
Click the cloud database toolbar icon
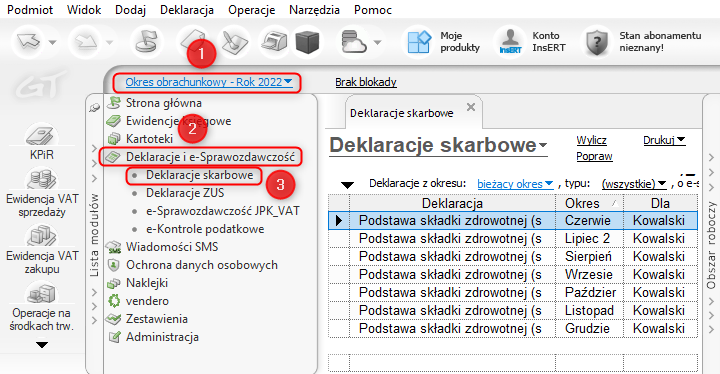(354, 42)
